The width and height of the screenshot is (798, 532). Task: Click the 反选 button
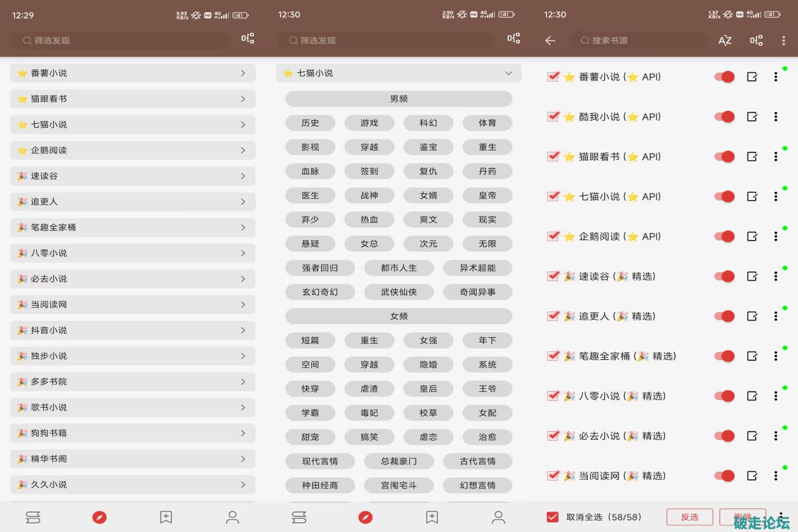[x=690, y=517]
